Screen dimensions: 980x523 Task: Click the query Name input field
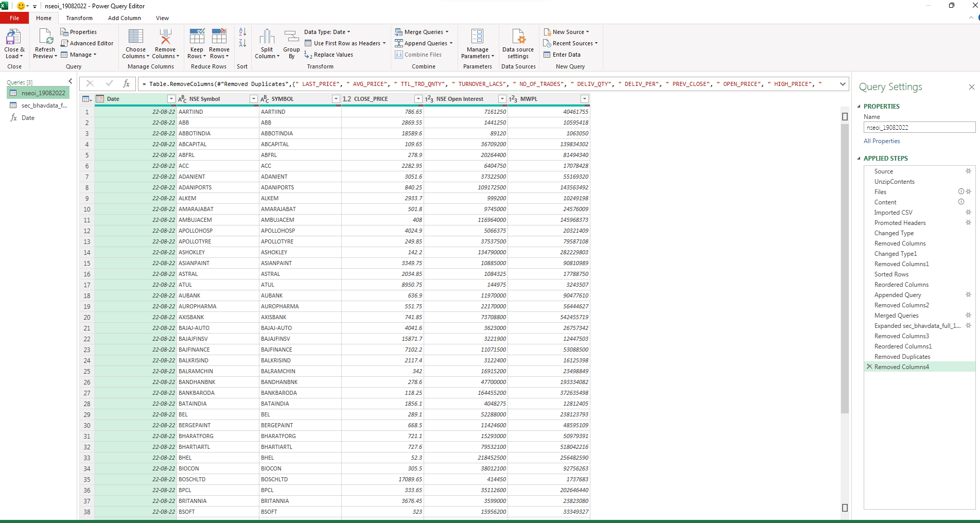coord(919,127)
